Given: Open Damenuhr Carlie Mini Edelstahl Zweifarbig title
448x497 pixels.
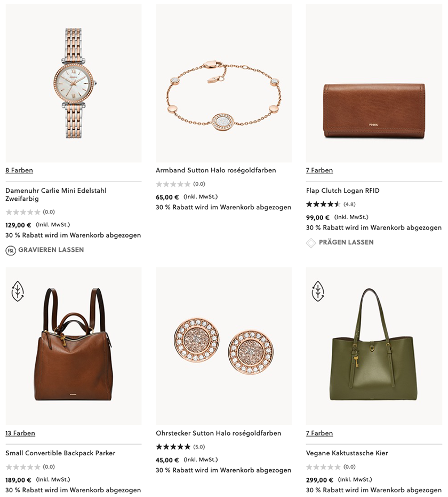Looking at the screenshot, I should coord(56,195).
